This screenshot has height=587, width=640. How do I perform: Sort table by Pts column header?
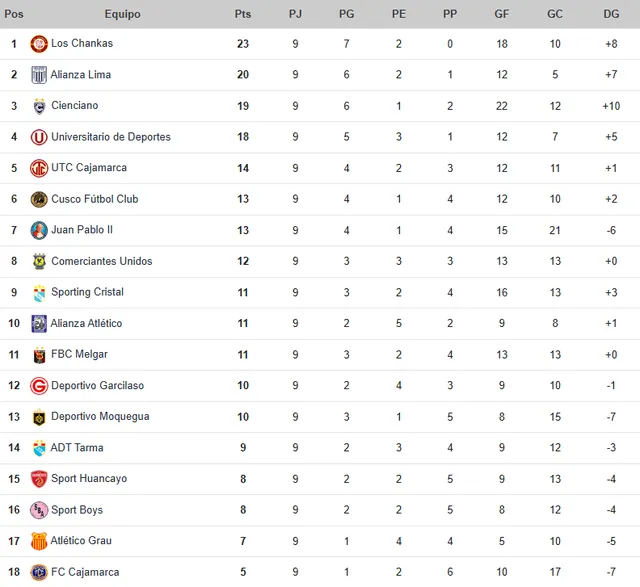243,14
